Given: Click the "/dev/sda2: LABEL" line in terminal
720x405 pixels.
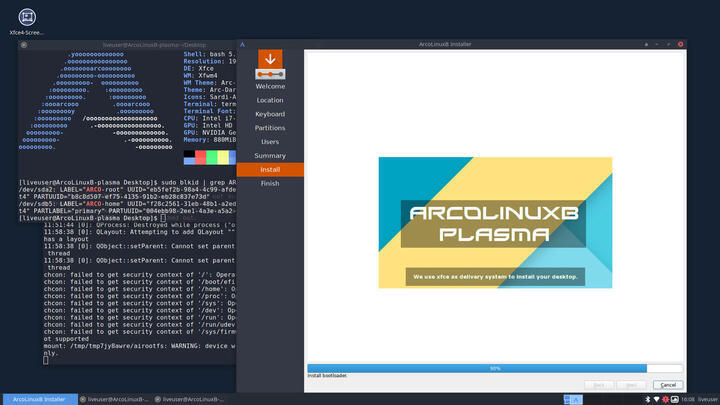Looking at the screenshot, I should tap(127, 190).
